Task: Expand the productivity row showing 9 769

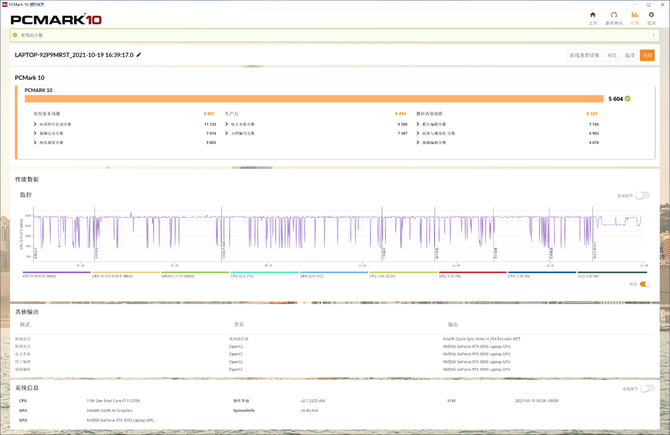Action: click(316, 124)
